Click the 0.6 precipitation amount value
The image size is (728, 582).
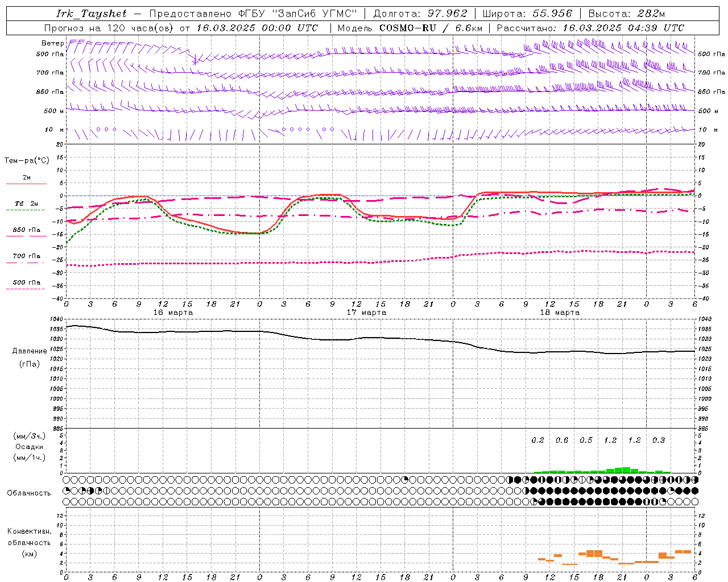[x=562, y=440]
